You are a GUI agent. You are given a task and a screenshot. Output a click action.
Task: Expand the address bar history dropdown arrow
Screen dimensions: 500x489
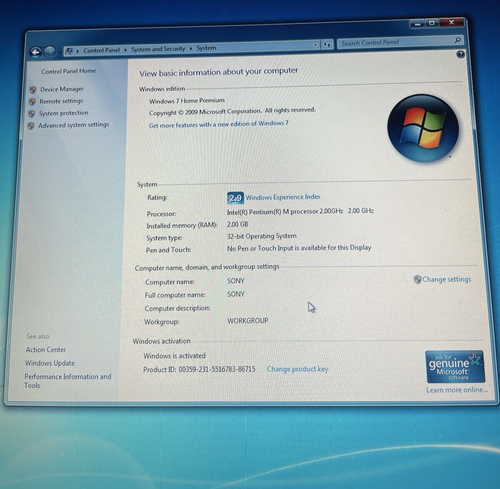[x=315, y=45]
